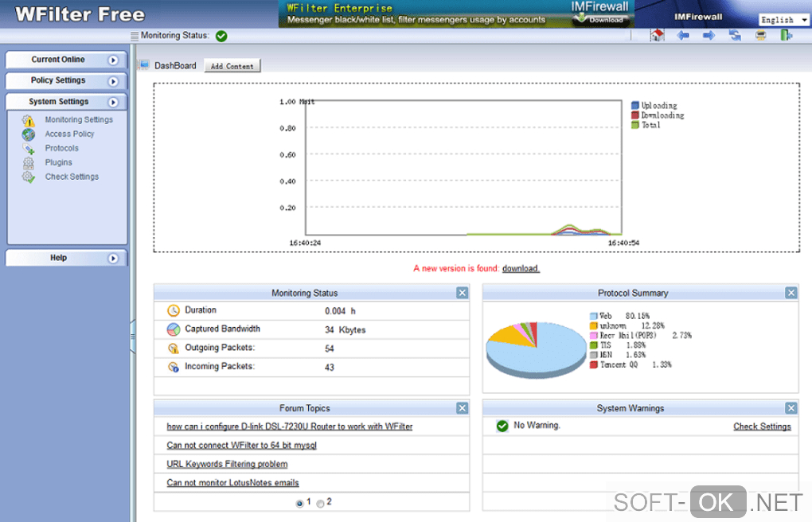
Task: Click the Access Policy globe icon
Action: click(29, 134)
